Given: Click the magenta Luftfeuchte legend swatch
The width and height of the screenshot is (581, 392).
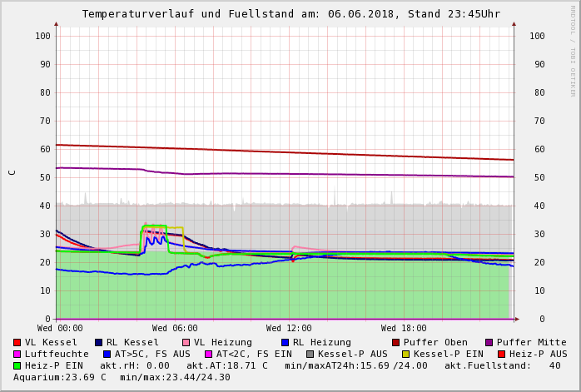Looking at the screenshot, I should tap(17, 355).
